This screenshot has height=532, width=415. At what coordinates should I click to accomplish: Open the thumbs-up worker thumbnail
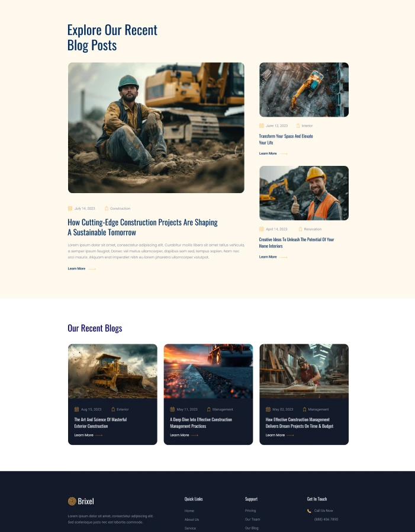pos(304,193)
